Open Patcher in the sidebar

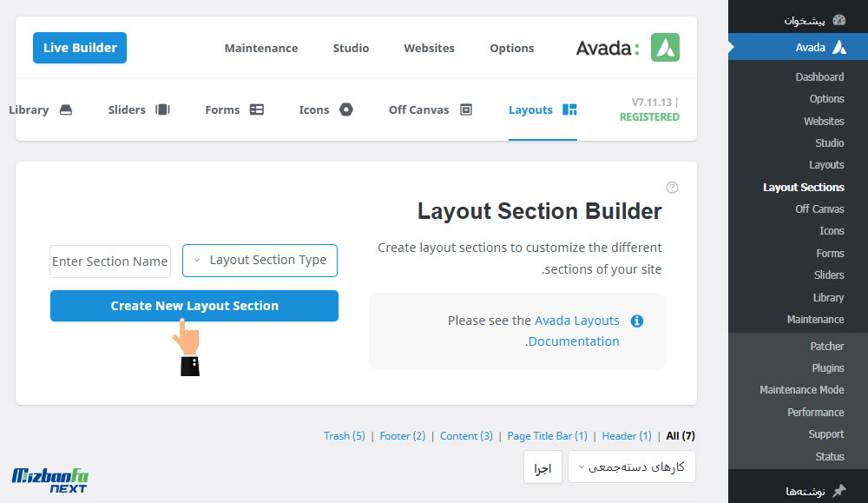point(827,347)
